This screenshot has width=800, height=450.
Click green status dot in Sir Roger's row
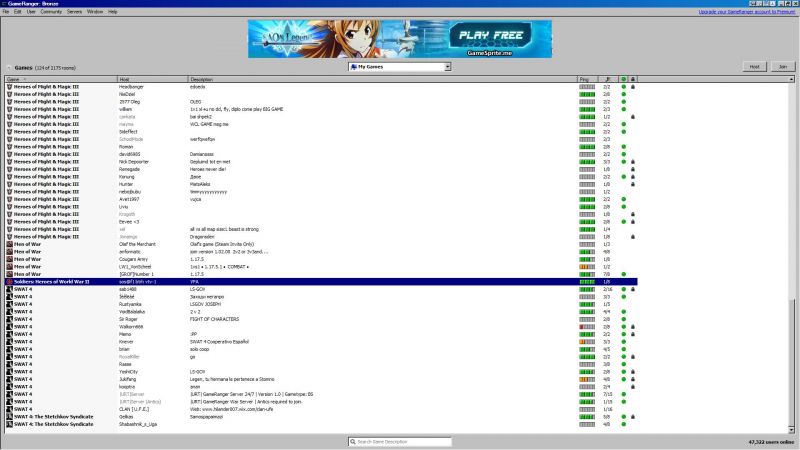(x=623, y=319)
